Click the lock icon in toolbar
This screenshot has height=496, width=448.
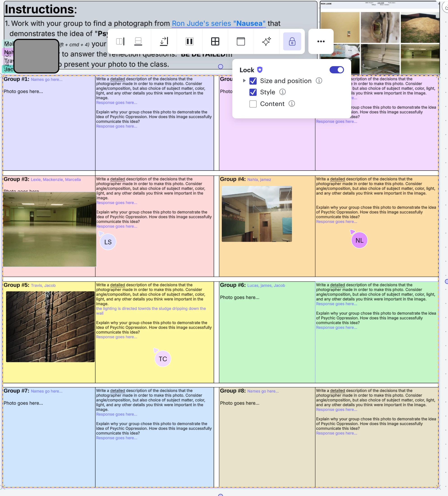(292, 41)
